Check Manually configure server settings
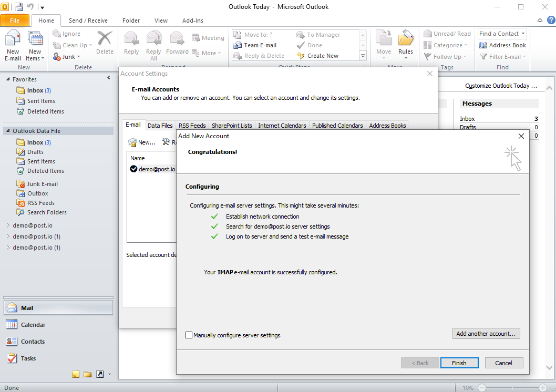 (189, 335)
